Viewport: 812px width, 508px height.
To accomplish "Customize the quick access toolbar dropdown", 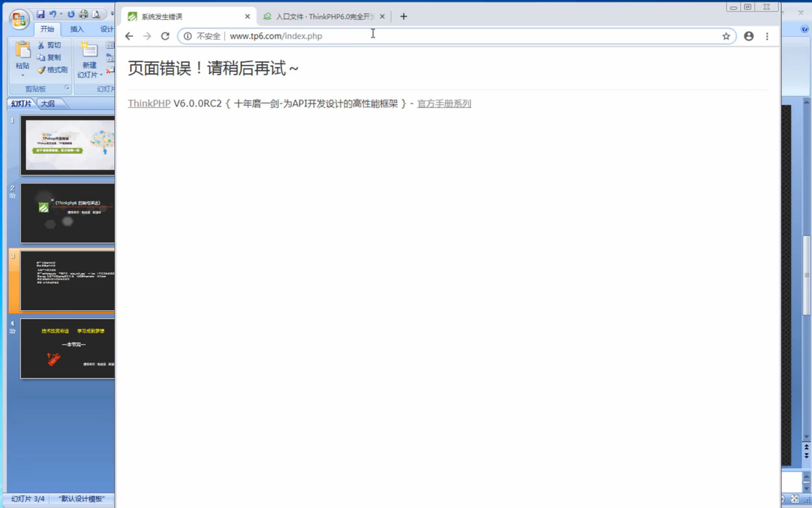I will [112, 14].
